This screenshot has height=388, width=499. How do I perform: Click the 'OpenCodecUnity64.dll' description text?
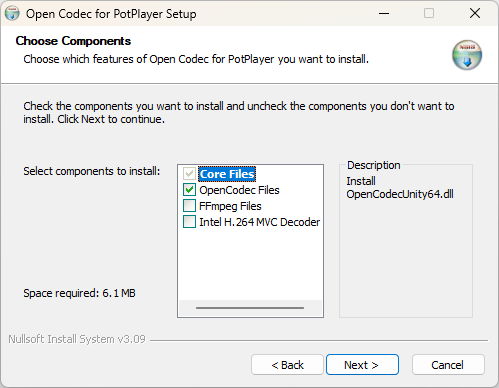400,194
